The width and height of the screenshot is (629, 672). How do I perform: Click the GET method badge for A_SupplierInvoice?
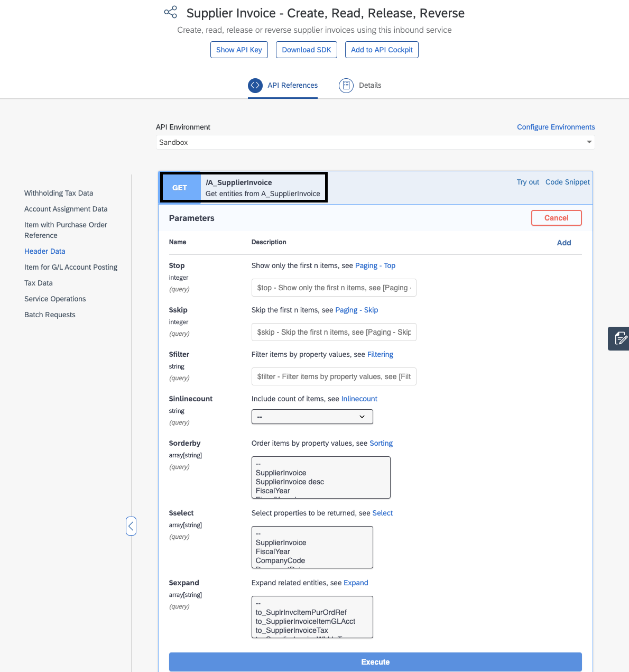(180, 187)
